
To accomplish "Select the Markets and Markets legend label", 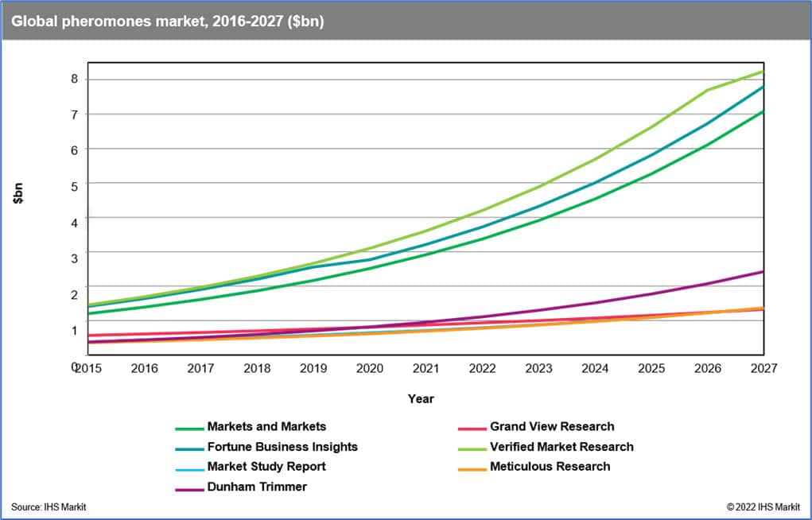I will click(x=266, y=427).
